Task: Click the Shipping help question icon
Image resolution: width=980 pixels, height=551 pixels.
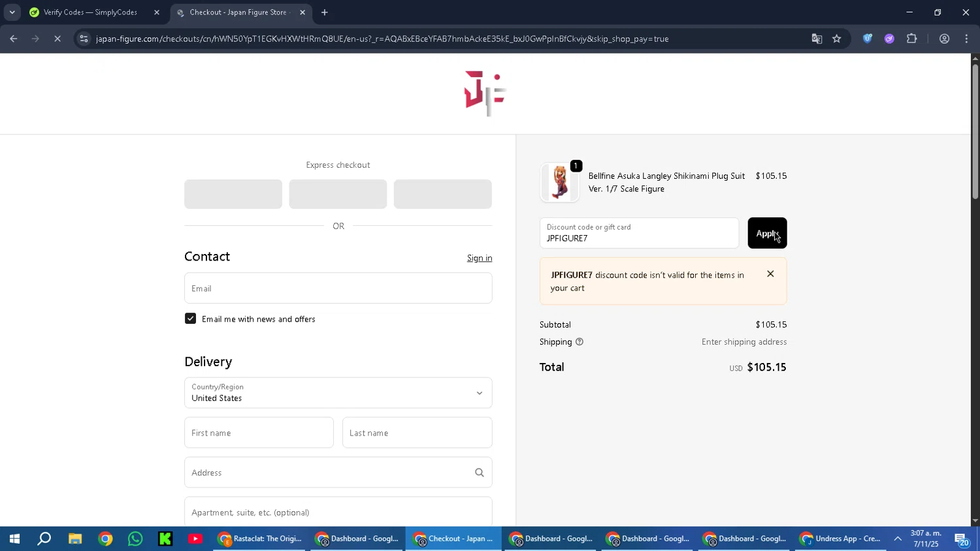Action: (x=580, y=342)
